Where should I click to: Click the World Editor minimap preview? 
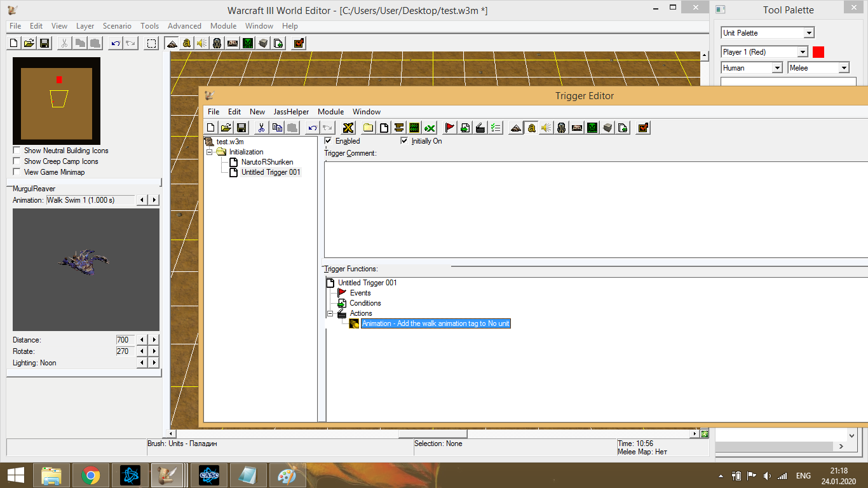pyautogui.click(x=57, y=100)
